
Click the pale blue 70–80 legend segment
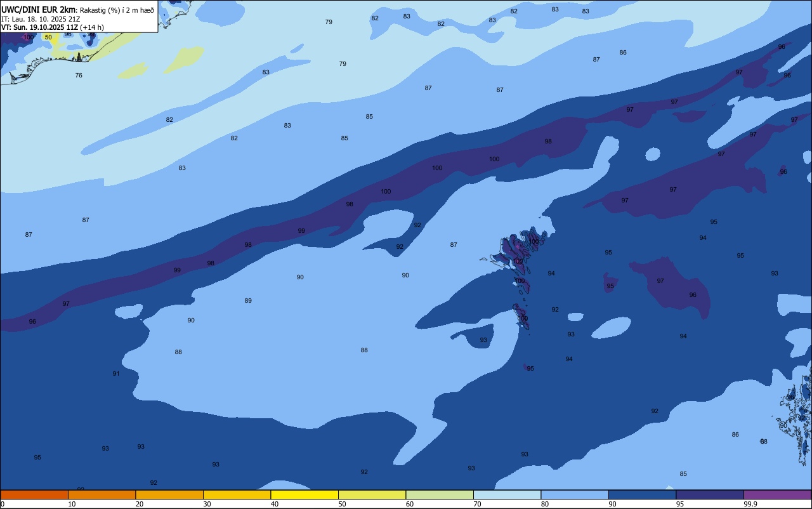click(x=507, y=494)
